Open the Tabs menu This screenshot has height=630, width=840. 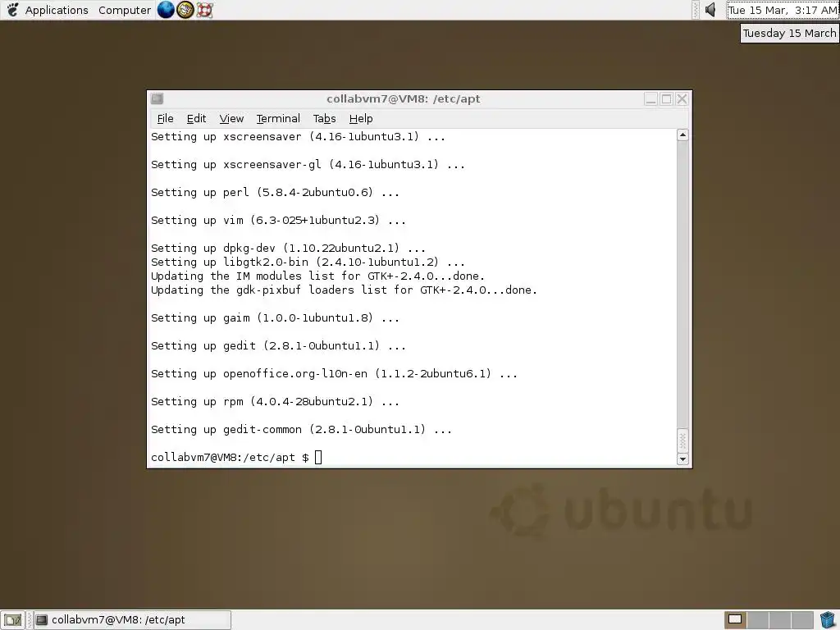[x=324, y=118]
